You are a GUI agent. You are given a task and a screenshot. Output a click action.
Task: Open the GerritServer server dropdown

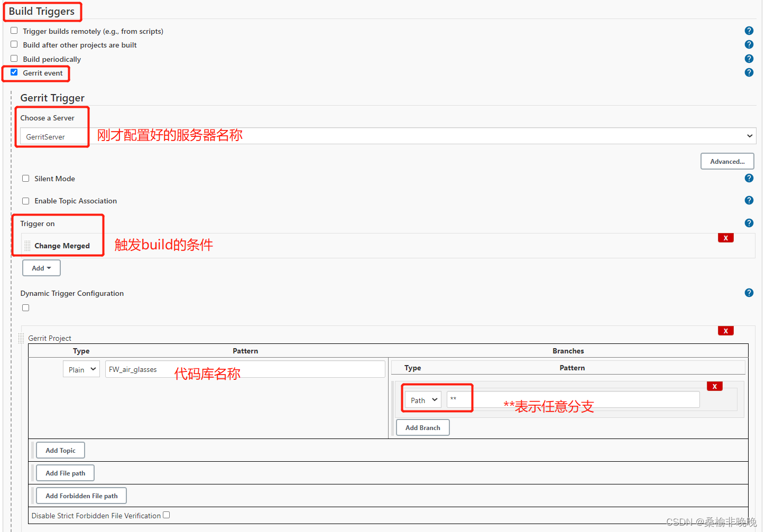pos(388,136)
